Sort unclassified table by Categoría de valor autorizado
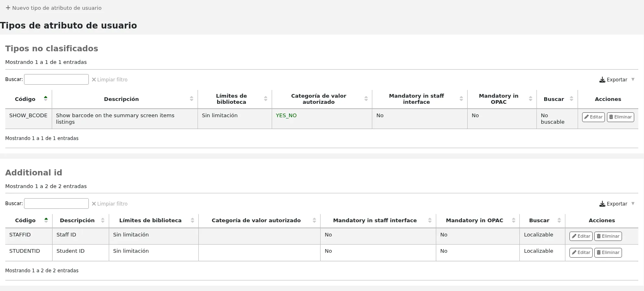 [x=322, y=99]
